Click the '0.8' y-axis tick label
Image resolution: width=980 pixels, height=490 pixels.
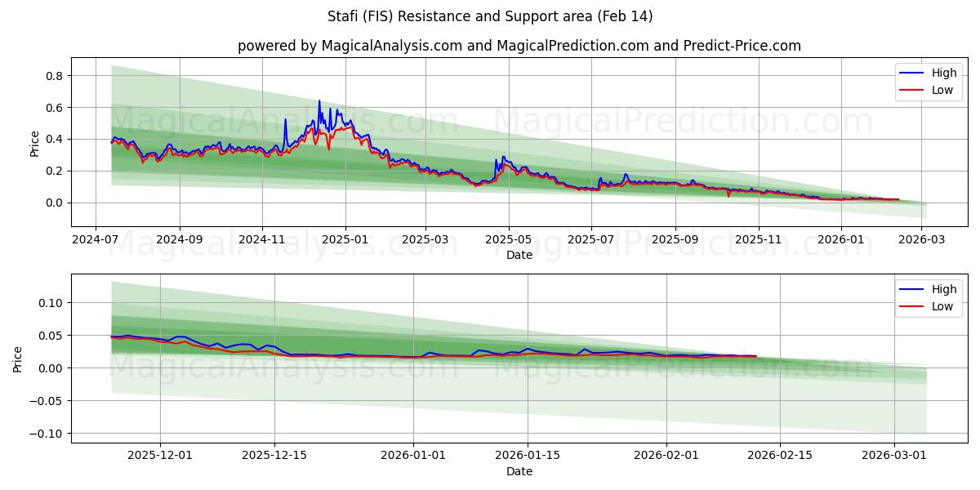[x=56, y=76]
